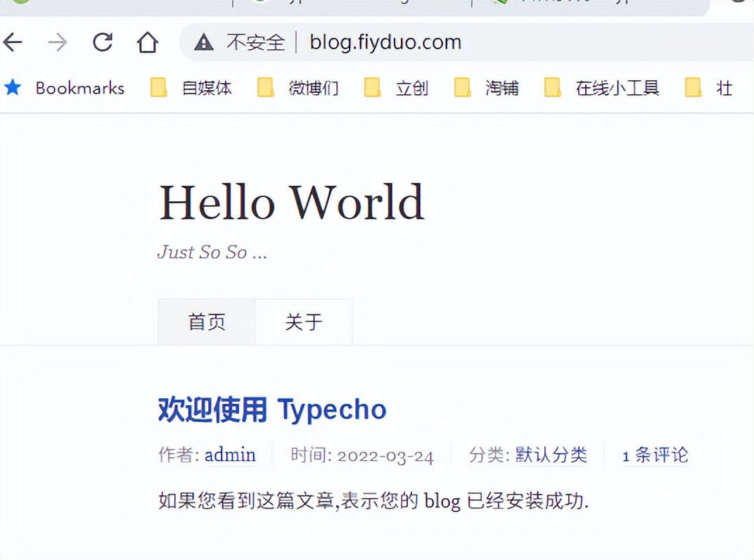The width and height of the screenshot is (754, 560).
Task: Click the browser back arrow
Action: point(13,42)
